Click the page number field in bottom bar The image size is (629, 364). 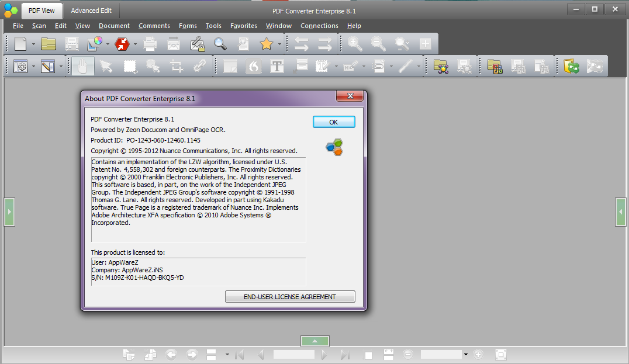tap(294, 355)
